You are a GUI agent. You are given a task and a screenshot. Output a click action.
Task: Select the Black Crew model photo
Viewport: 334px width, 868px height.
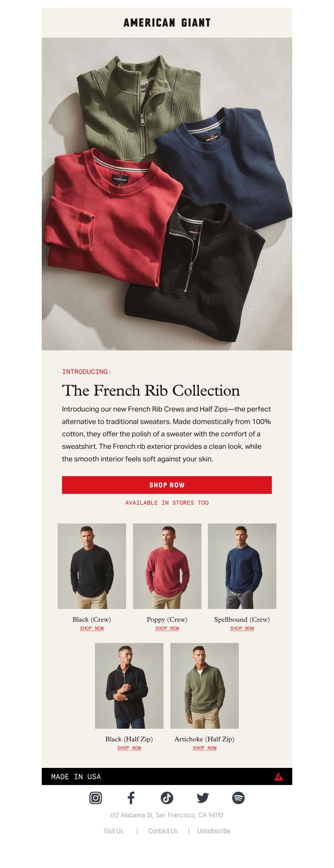(92, 566)
